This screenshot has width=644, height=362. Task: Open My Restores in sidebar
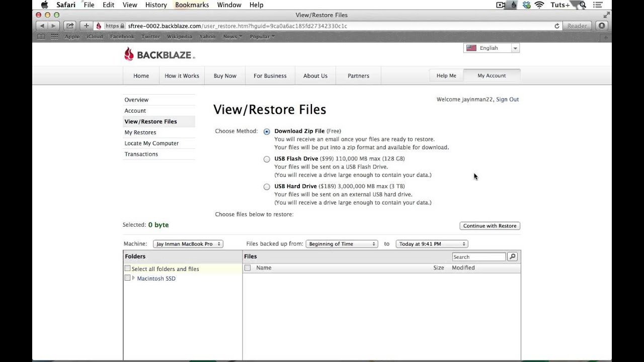click(x=140, y=132)
